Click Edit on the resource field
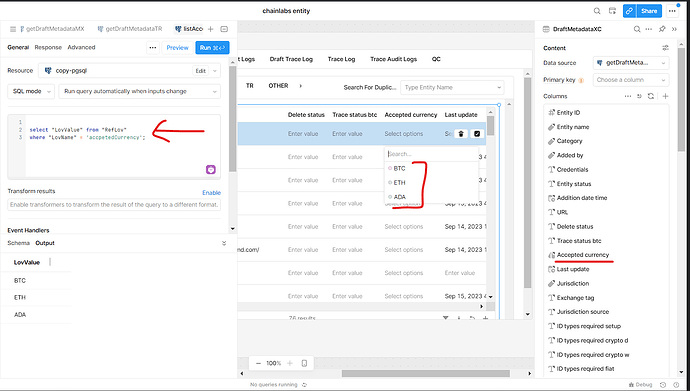 (x=201, y=71)
